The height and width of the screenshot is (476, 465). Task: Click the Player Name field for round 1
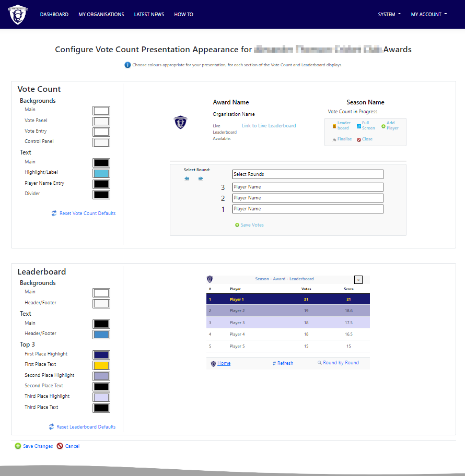pos(308,209)
